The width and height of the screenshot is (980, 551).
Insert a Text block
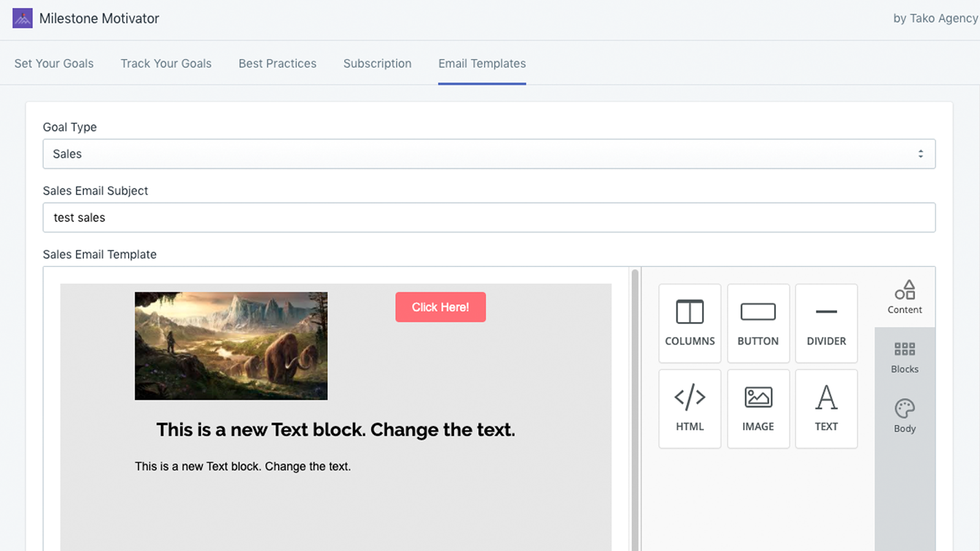pyautogui.click(x=826, y=408)
